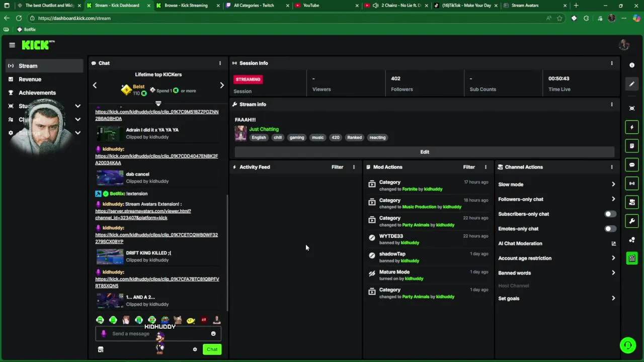
Task: Click the info icon in right sidebar
Action: 632,65
